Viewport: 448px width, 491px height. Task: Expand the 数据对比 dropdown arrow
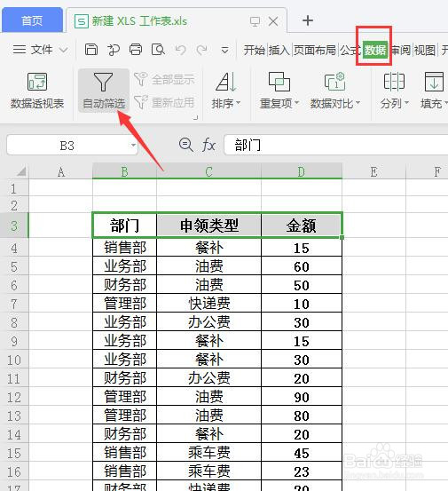point(358,102)
